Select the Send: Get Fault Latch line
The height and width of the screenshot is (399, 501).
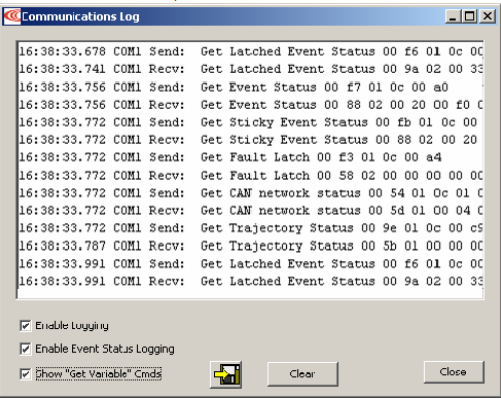(251, 157)
